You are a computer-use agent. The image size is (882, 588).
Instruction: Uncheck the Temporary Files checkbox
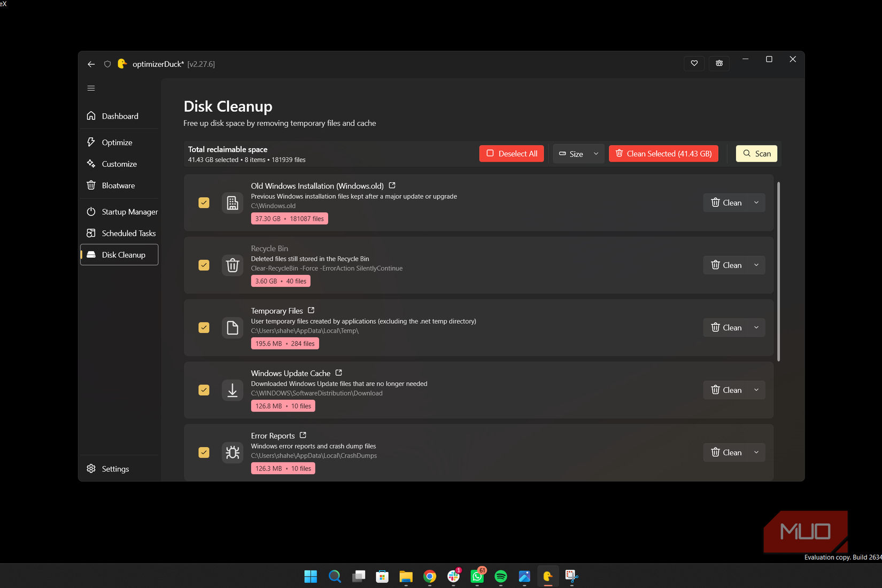pyautogui.click(x=204, y=328)
